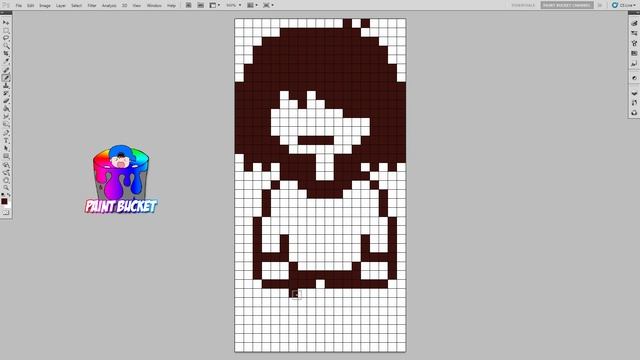Screen dimensions: 640x360
Task: Switch to the Paint Bucket Channel workspace
Action: 567,5
